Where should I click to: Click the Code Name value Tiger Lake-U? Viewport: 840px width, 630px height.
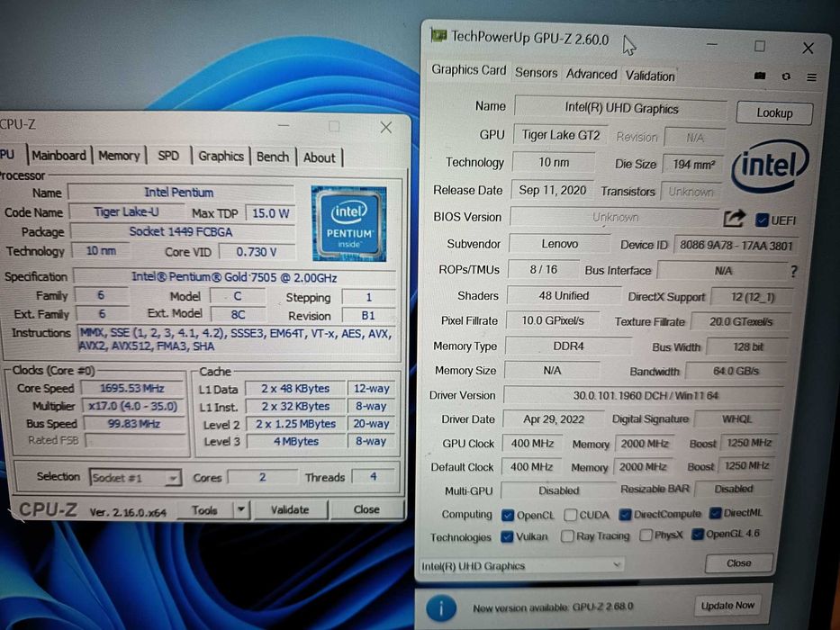[126, 212]
